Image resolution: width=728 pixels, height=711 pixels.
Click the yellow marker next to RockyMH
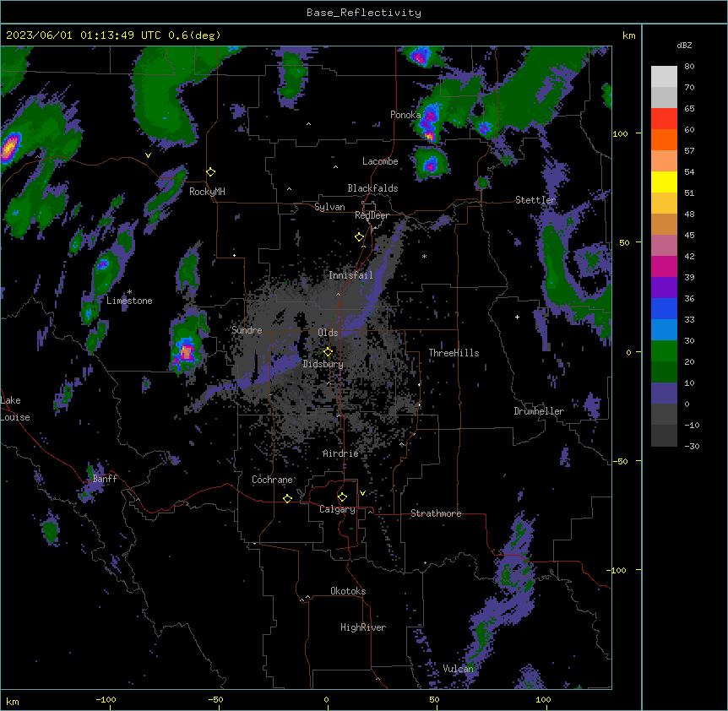(211, 172)
